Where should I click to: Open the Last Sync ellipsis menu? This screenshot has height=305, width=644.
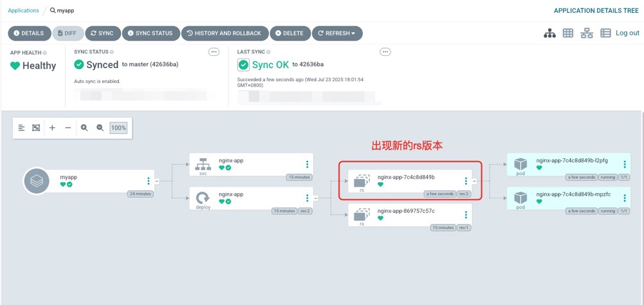pyautogui.click(x=385, y=52)
